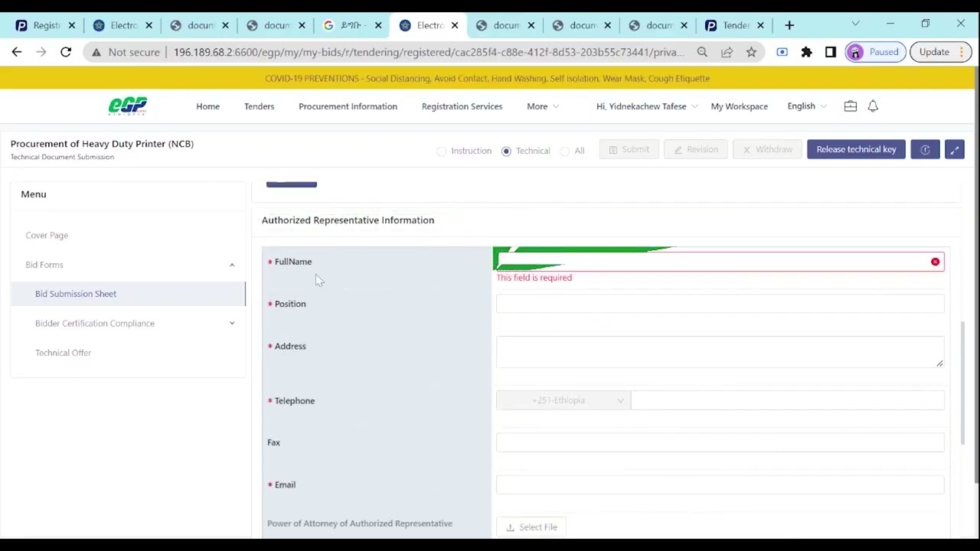The width and height of the screenshot is (980, 551).
Task: Close the Registr tab
Action: coord(72,25)
